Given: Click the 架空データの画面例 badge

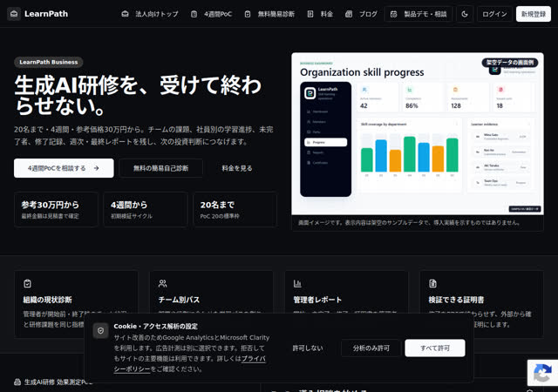Looking at the screenshot, I should (x=509, y=62).
